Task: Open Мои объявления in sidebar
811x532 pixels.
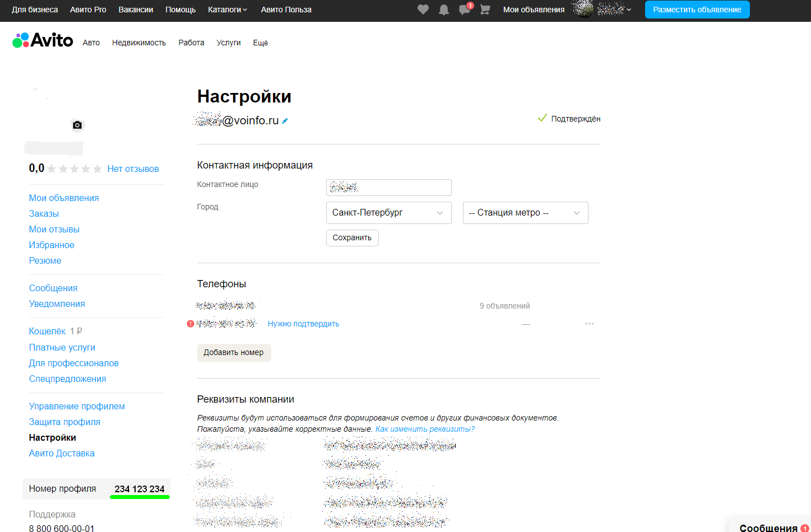Action: (x=64, y=198)
